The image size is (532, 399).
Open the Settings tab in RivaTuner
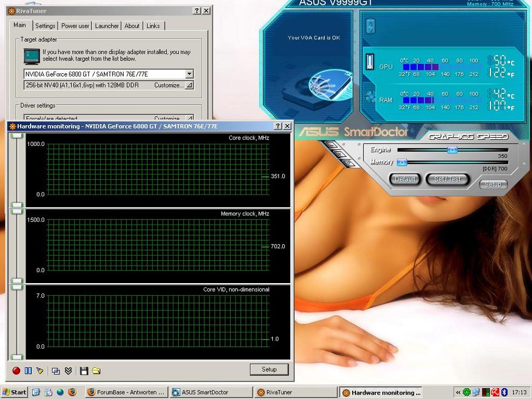pyautogui.click(x=45, y=26)
